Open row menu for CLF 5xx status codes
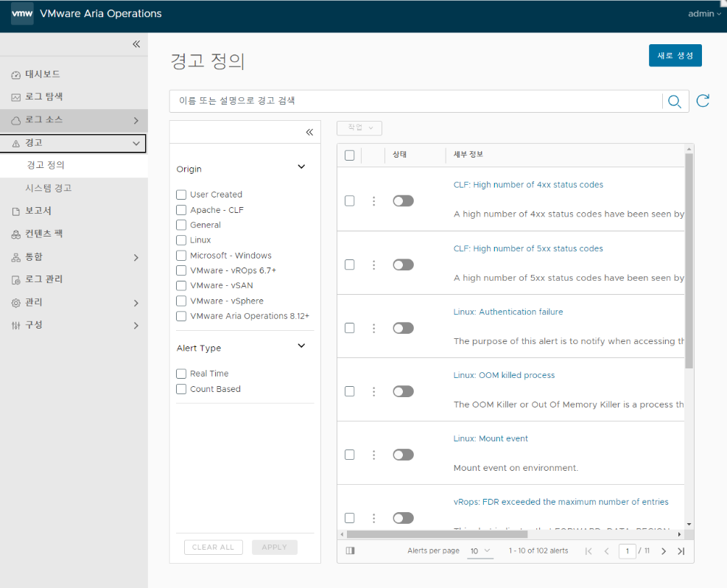Image resolution: width=727 pixels, height=588 pixels. [373, 265]
